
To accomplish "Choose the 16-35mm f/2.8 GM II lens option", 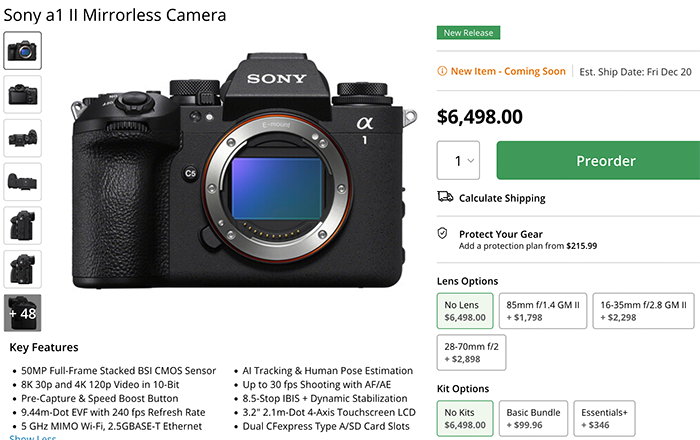I will [x=643, y=310].
